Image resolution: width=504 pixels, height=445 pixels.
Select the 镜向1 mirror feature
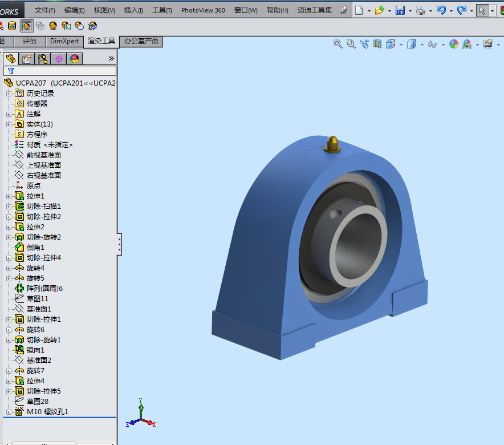(35, 350)
